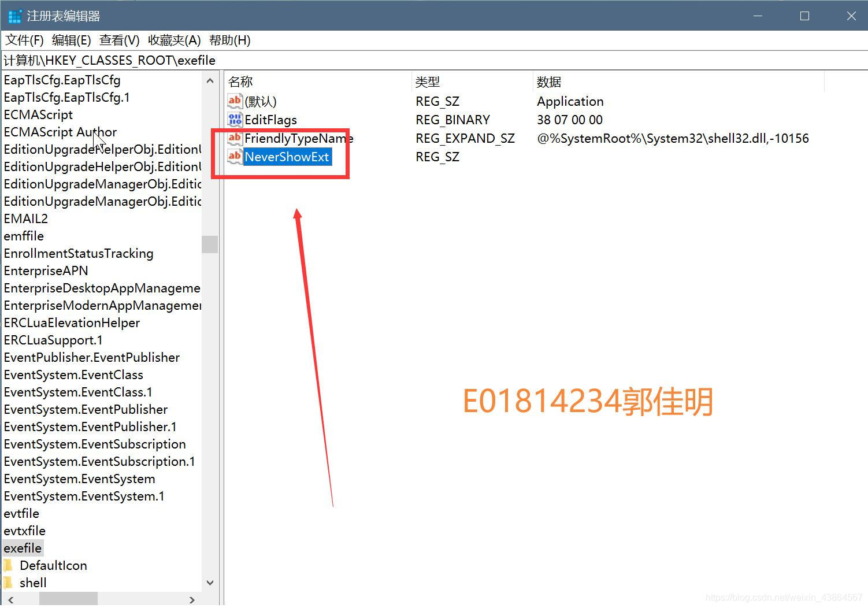
Task: Click the shell folder icon
Action: pos(8,583)
